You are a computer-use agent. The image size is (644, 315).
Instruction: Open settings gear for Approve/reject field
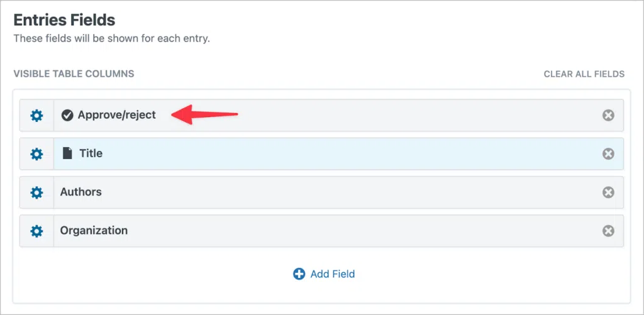pos(36,116)
